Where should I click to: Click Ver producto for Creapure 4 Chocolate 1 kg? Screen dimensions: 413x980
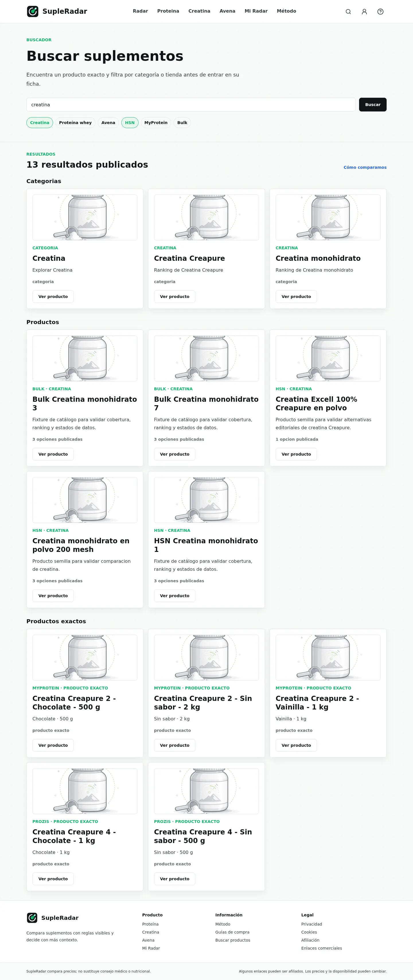click(53, 879)
